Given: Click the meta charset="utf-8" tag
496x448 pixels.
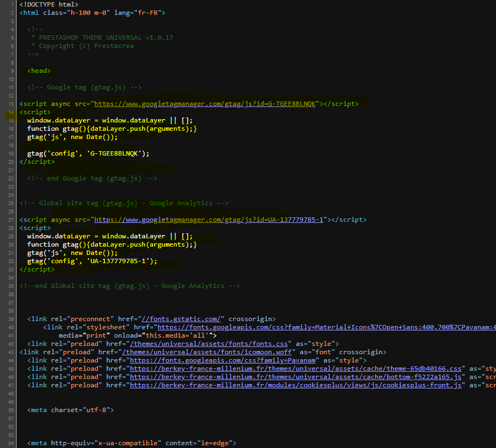Looking at the screenshot, I should coord(71,410).
